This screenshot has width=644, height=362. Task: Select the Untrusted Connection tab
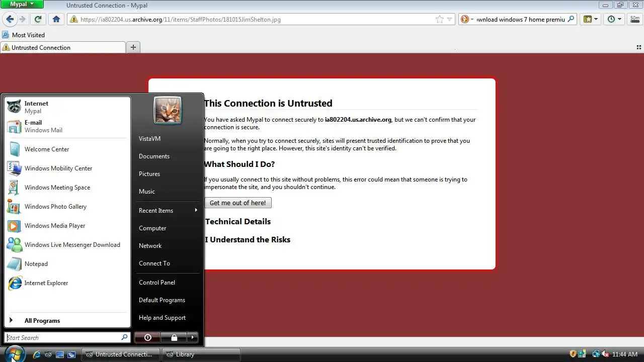[x=63, y=47]
